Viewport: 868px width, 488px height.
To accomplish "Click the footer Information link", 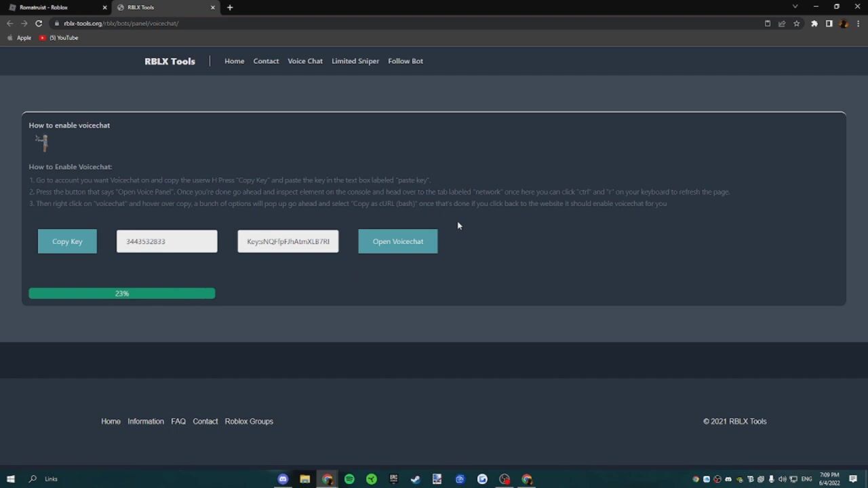I will pos(146,421).
